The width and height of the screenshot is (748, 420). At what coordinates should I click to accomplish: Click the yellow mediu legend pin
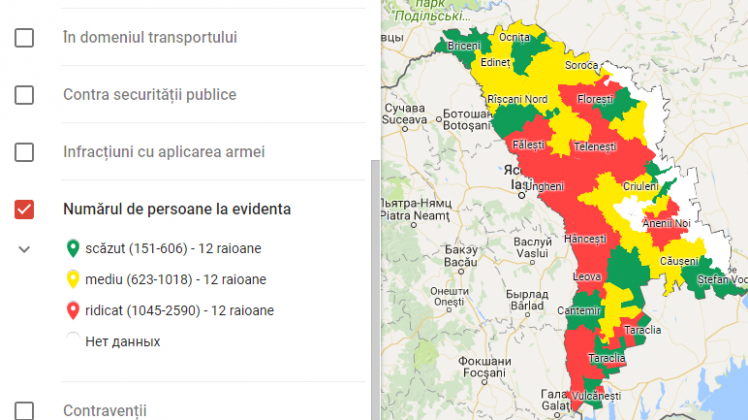click(73, 279)
